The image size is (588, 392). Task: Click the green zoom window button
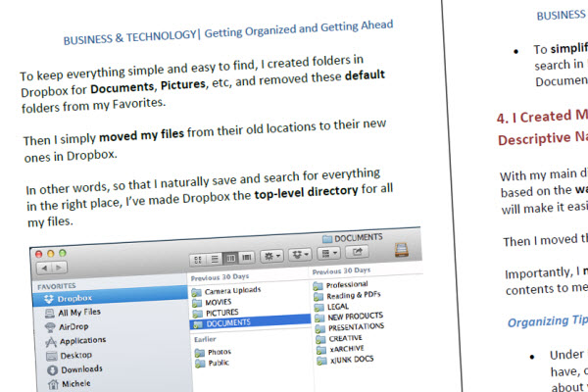(63, 253)
